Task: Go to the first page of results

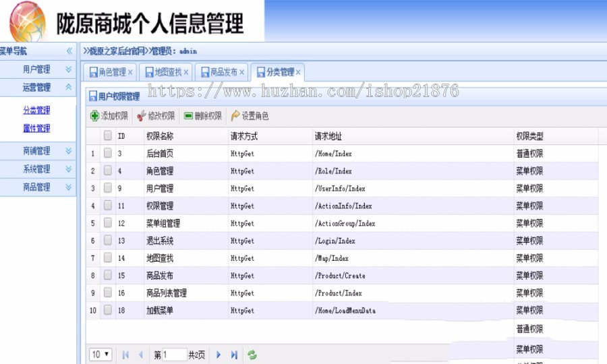Action: click(x=125, y=355)
